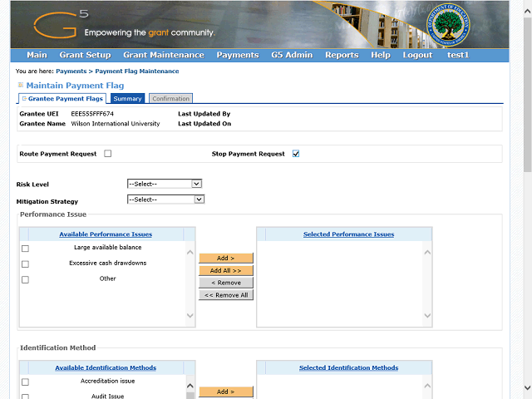Open the G5 Admin menu
The width and height of the screenshot is (532, 399).
tap(292, 55)
